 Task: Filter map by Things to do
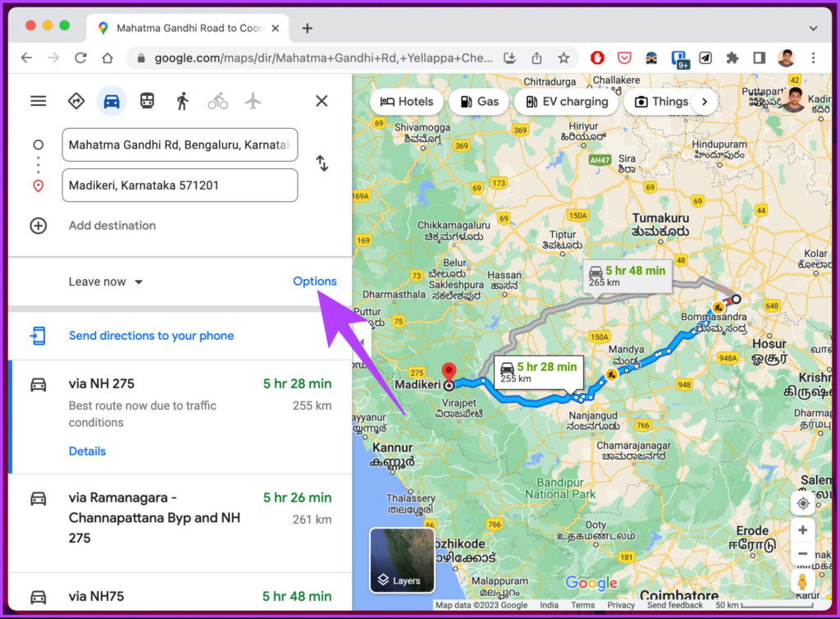[x=662, y=101]
